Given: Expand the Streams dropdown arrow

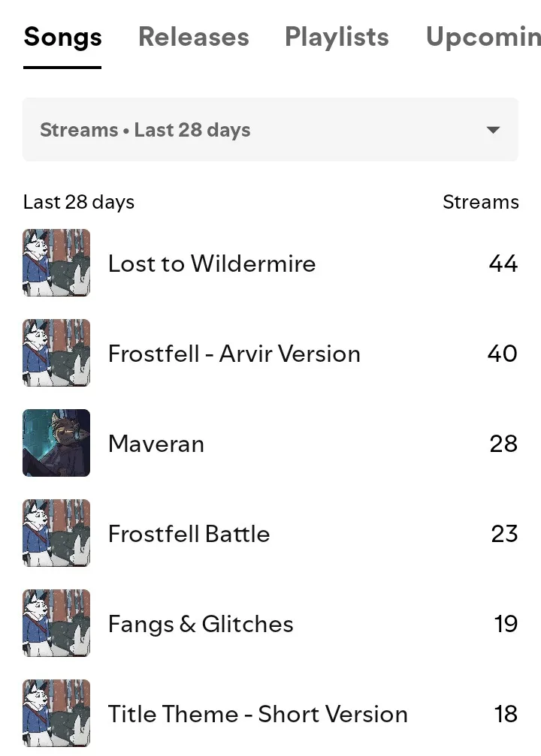Looking at the screenshot, I should pyautogui.click(x=493, y=130).
